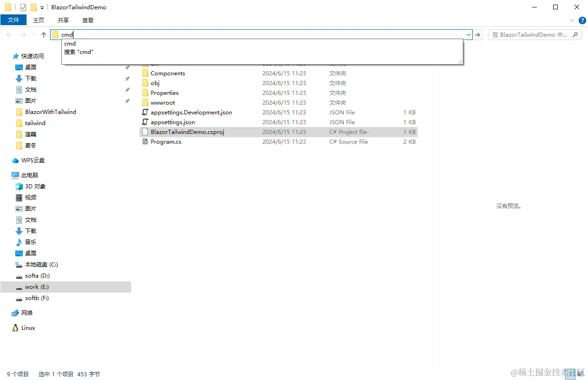
Task: Open the address bar history dropdown
Action: tap(468, 35)
